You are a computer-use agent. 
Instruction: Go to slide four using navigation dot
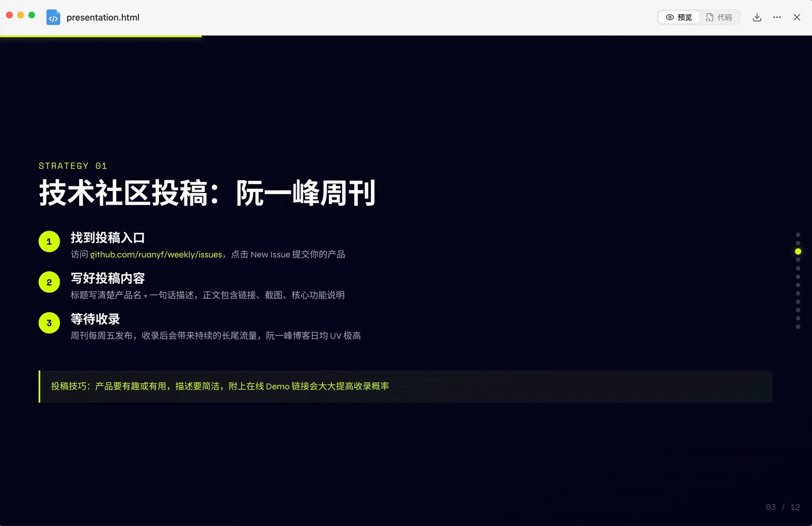pos(798,260)
